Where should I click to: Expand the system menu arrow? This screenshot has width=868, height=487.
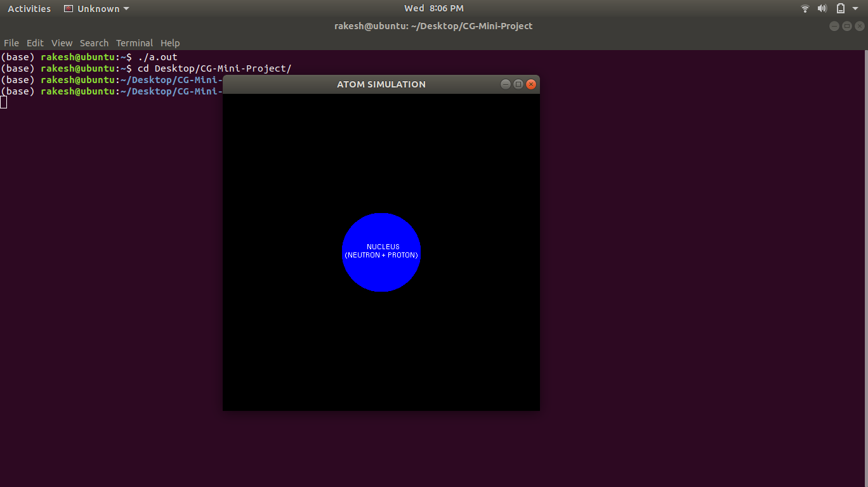(857, 9)
